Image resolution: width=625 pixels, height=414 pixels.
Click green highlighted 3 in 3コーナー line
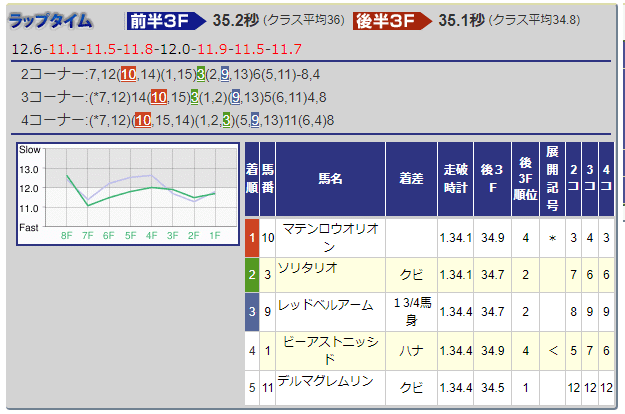[195, 97]
